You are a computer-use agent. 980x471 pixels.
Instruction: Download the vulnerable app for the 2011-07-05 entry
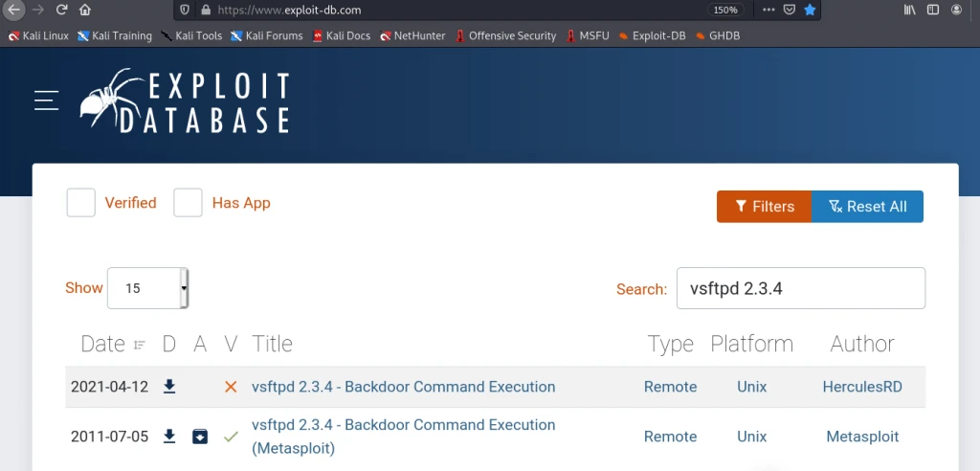199,436
